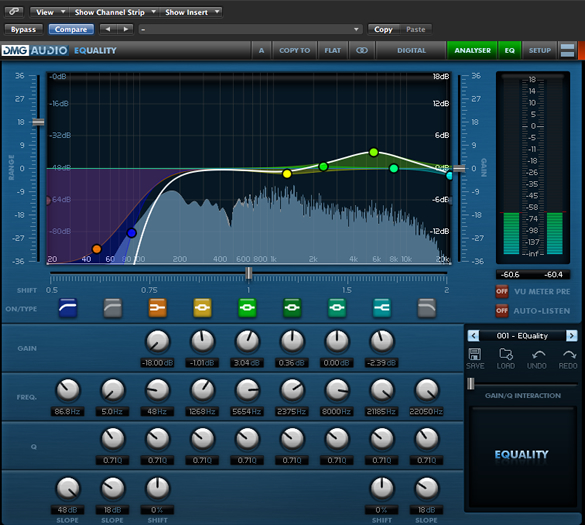Toggle the teal-green bell band
This screenshot has width=585, height=525.
click(x=337, y=308)
